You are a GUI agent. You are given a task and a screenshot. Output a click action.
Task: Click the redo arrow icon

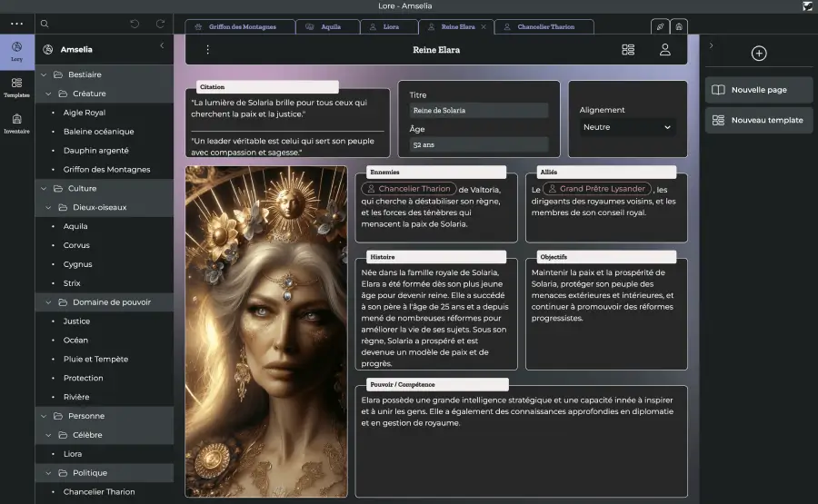pyautogui.click(x=160, y=24)
